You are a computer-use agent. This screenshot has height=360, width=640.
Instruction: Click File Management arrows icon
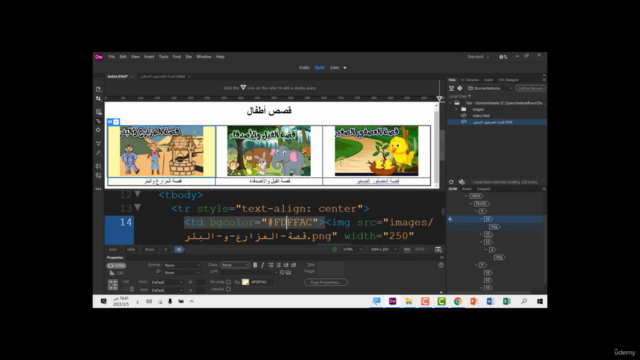tap(98, 98)
